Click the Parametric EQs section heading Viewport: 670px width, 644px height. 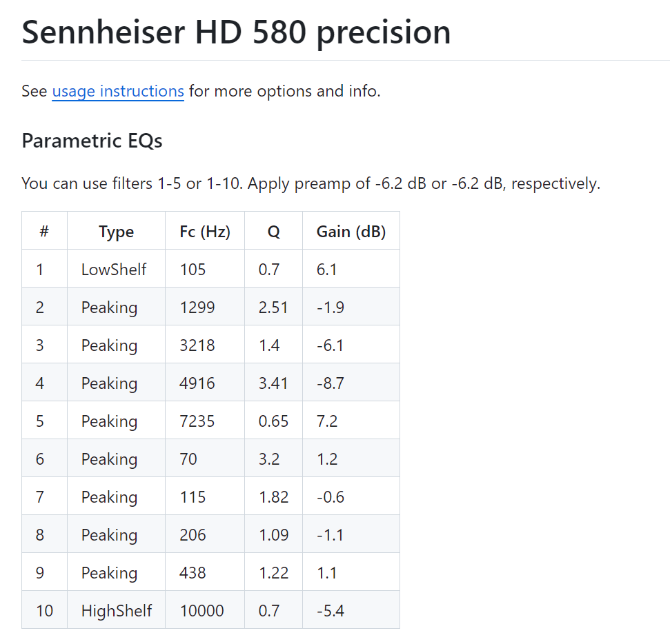[92, 141]
